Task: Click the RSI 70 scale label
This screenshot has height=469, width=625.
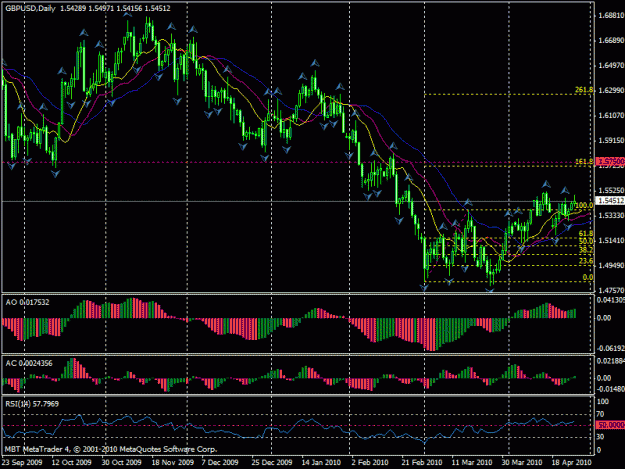Action: pyautogui.click(x=601, y=414)
